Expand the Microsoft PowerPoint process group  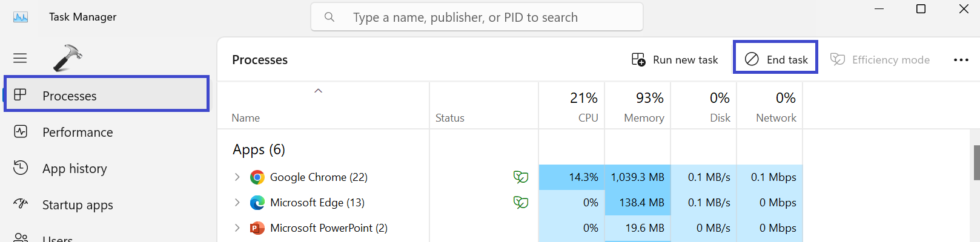click(x=237, y=228)
